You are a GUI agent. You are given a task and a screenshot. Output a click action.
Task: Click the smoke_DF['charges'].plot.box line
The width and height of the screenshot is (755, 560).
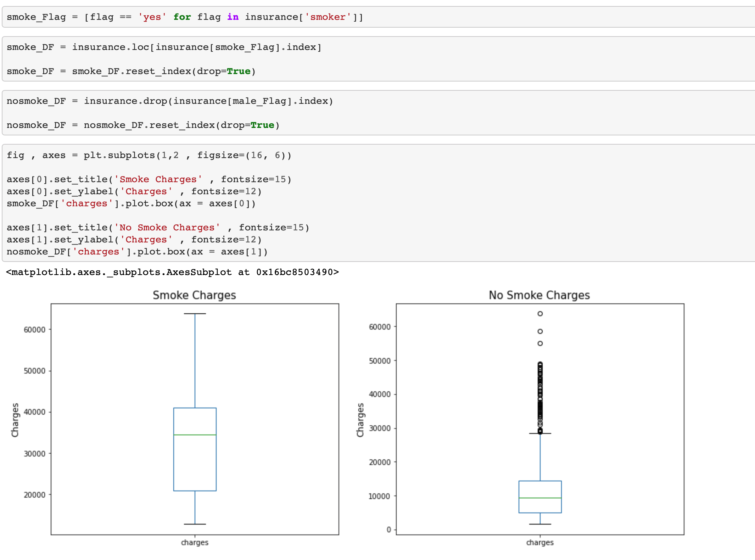[131, 203]
